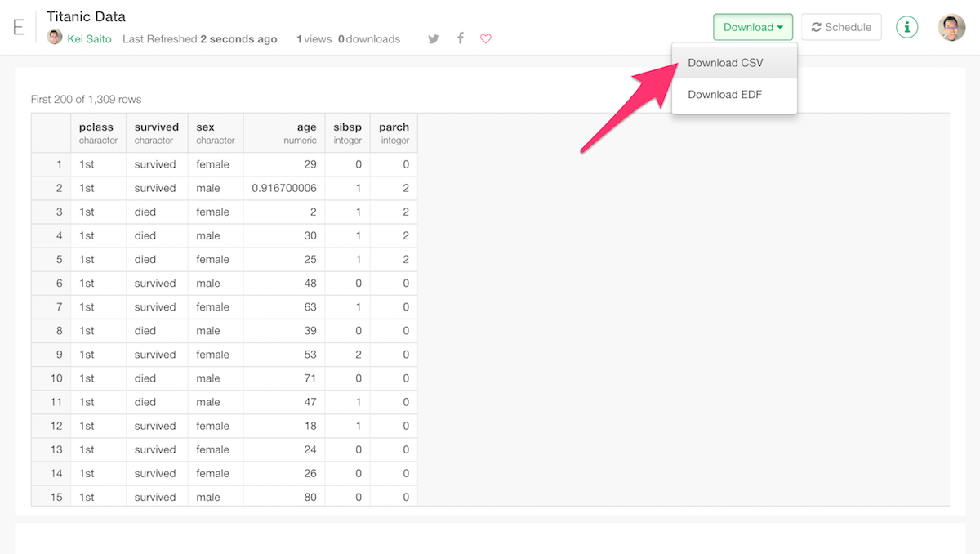Click the 0 downloads counter
The width and height of the screenshot is (980, 554).
[368, 38]
